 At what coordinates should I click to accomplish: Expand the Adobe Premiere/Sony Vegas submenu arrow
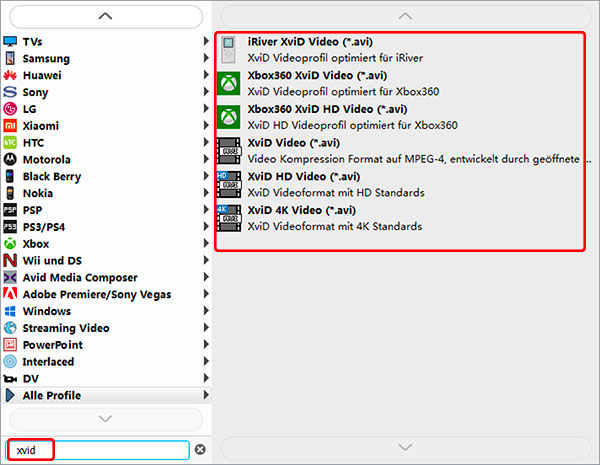(x=206, y=294)
